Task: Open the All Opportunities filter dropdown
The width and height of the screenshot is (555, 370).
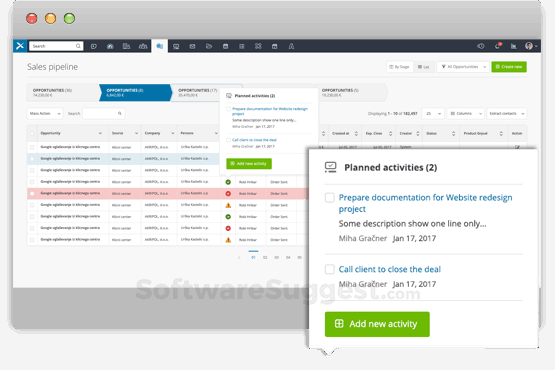Action: 463,67
